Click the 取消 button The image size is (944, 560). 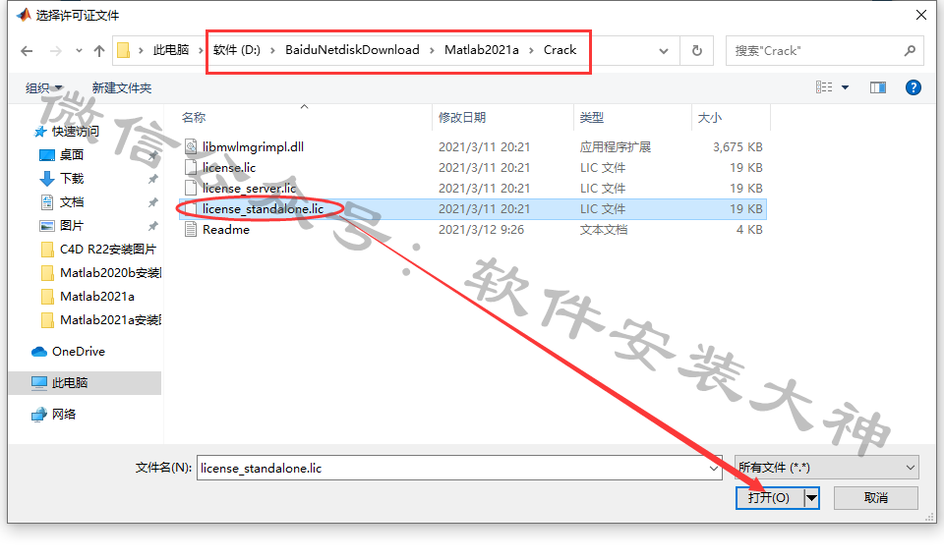(x=876, y=498)
